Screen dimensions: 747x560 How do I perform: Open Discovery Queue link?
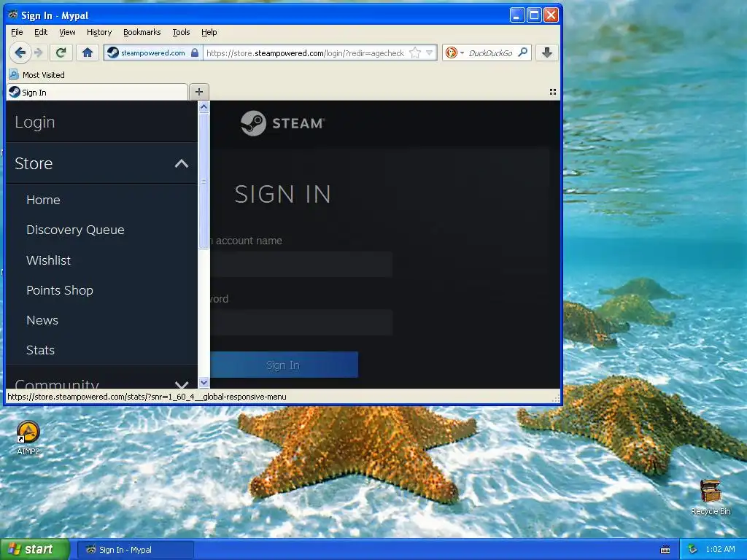coord(75,230)
